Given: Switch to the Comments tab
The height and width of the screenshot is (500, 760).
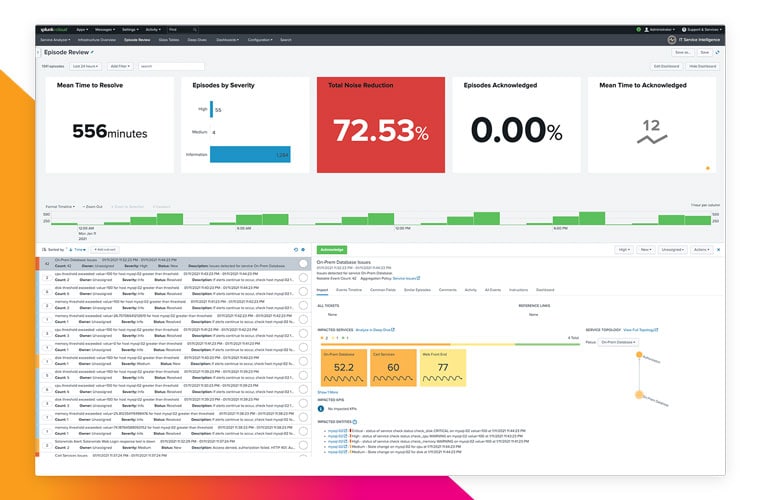Looking at the screenshot, I should pos(447,290).
